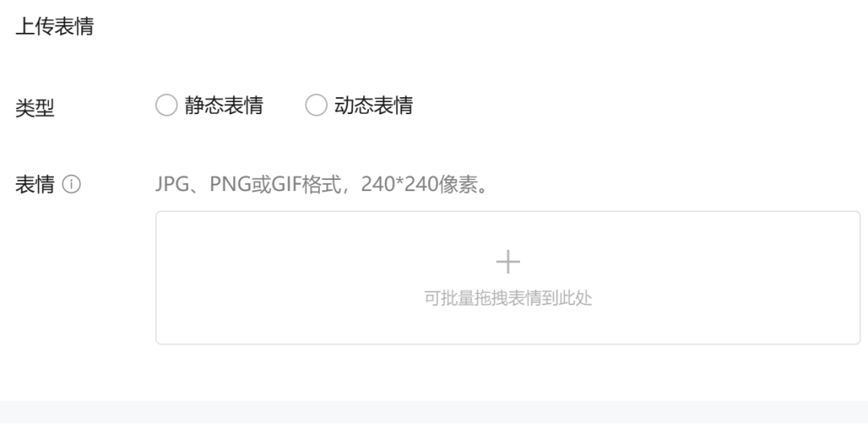This screenshot has width=868, height=424.
Task: Open file picker via the upload box border area
Action: pyautogui.click(x=508, y=278)
